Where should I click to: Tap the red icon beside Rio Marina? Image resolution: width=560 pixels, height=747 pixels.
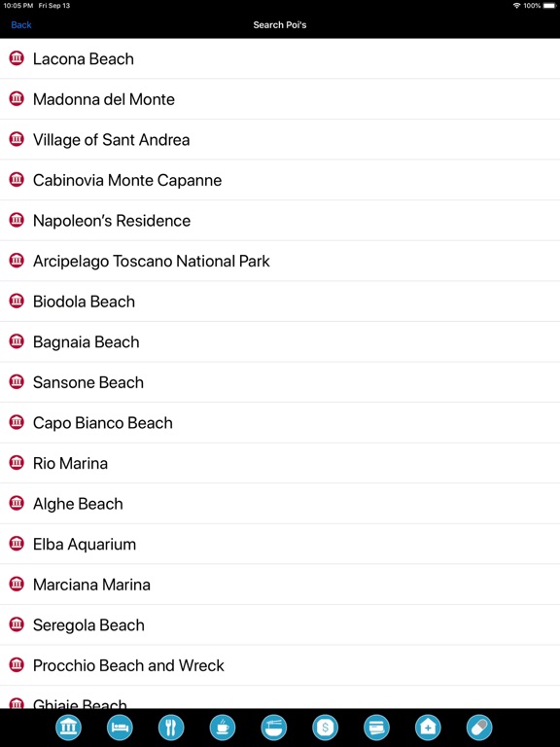pyautogui.click(x=17, y=463)
